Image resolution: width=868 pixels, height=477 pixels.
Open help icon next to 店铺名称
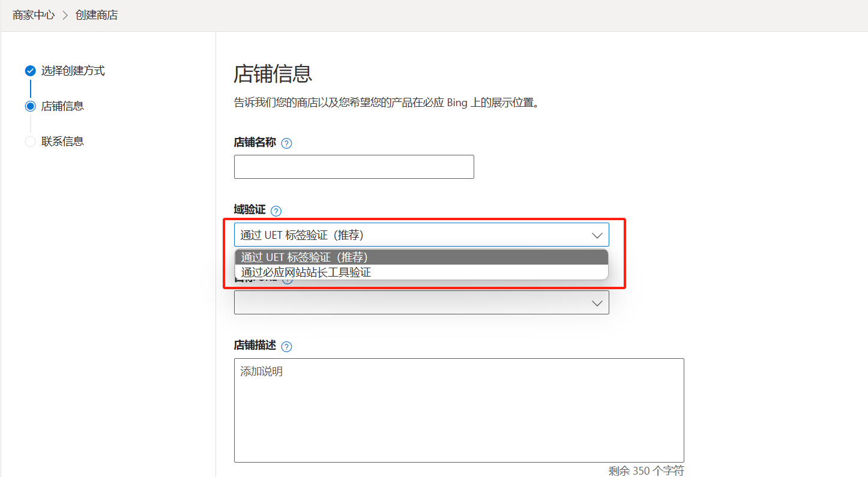286,143
